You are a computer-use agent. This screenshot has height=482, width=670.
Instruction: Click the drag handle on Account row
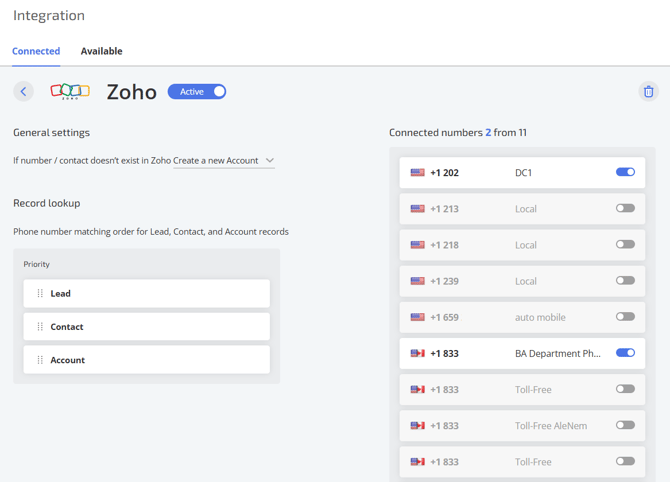(x=40, y=360)
